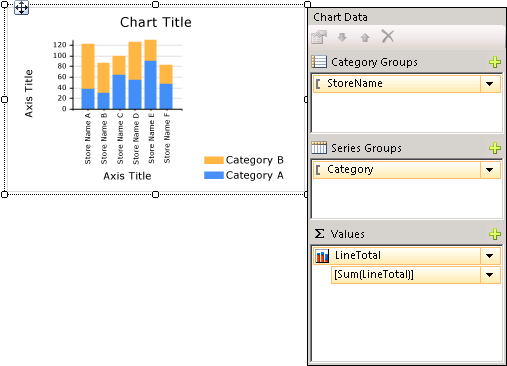This screenshot has width=507, height=366.
Task: Click the move up arrow in Chart Data
Action: 365,37
